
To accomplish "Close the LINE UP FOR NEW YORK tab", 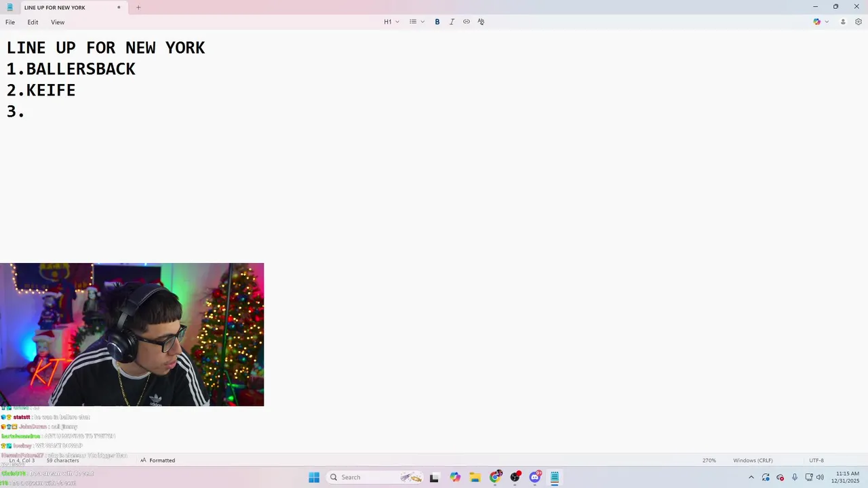I will pos(119,7).
